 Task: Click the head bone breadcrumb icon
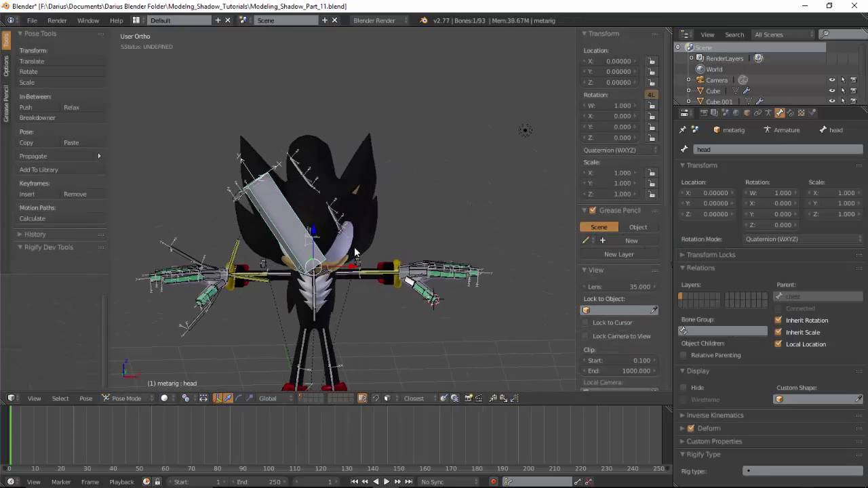(823, 129)
